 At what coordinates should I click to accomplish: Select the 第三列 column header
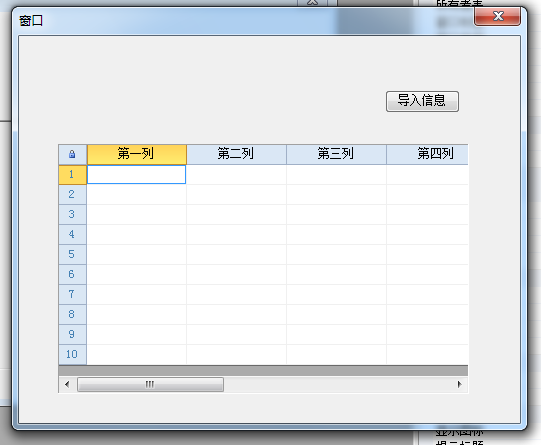pyautogui.click(x=336, y=154)
